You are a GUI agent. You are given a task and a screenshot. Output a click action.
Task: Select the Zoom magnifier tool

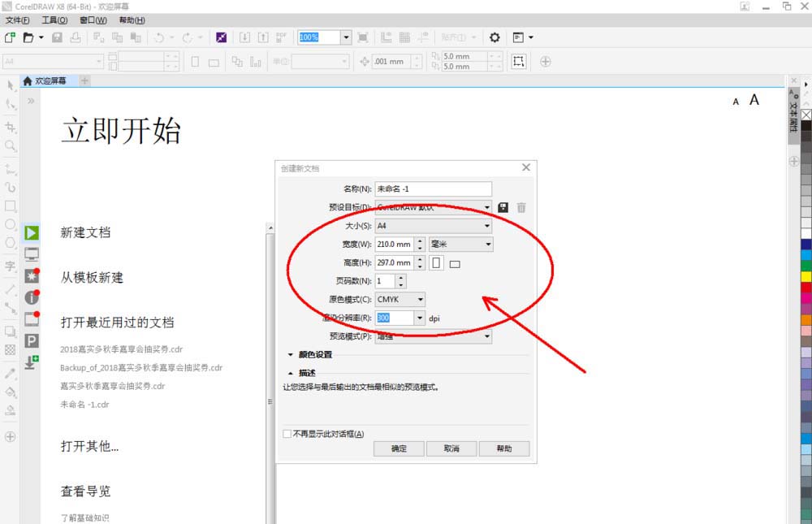tap(11, 145)
